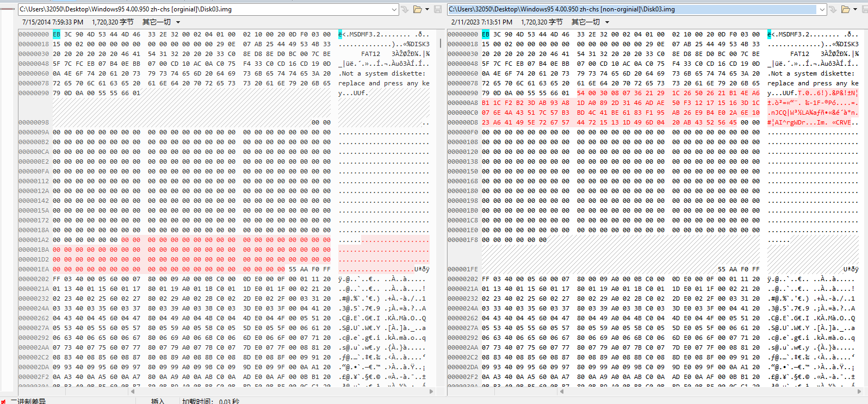Click the right pane timestamp 2/11/2023 7:13:51 PM
Screen dimensions: 868x404
[x=482, y=22]
